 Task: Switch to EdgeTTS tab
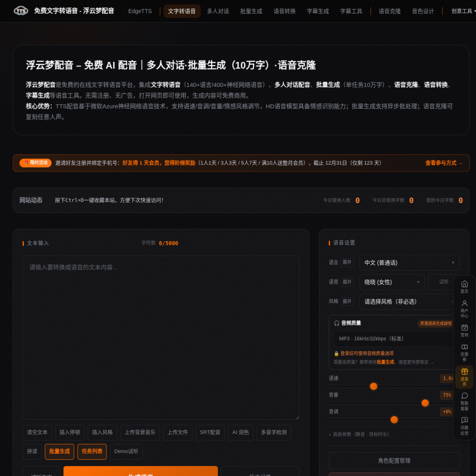click(140, 11)
